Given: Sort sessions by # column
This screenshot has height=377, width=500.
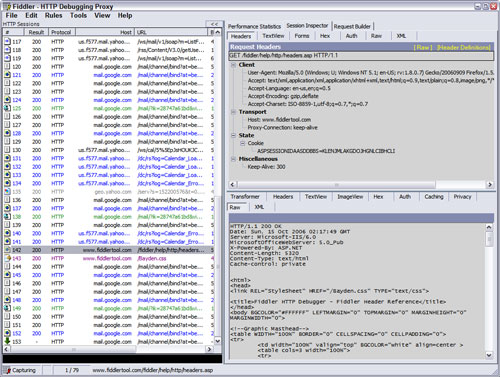Looking at the screenshot, I should [x=13, y=32].
